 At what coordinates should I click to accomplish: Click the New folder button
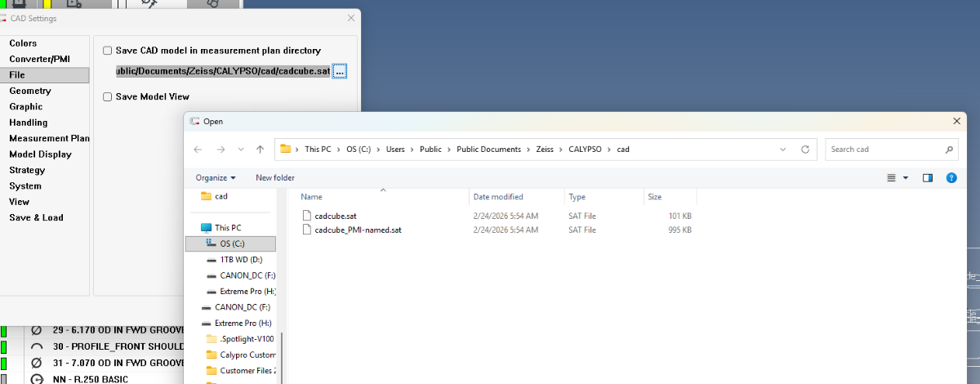274,177
